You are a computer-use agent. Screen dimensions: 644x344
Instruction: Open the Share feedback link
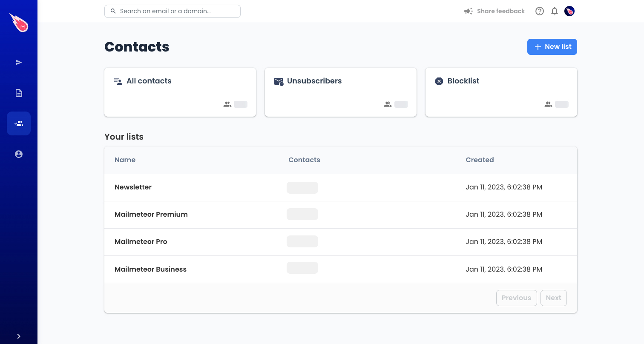tap(501, 11)
